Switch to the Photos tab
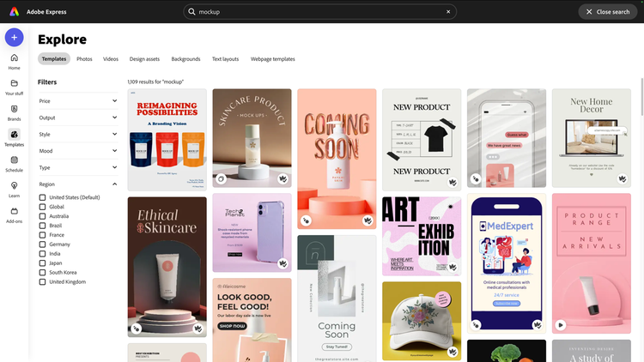644x362 pixels. (x=84, y=58)
